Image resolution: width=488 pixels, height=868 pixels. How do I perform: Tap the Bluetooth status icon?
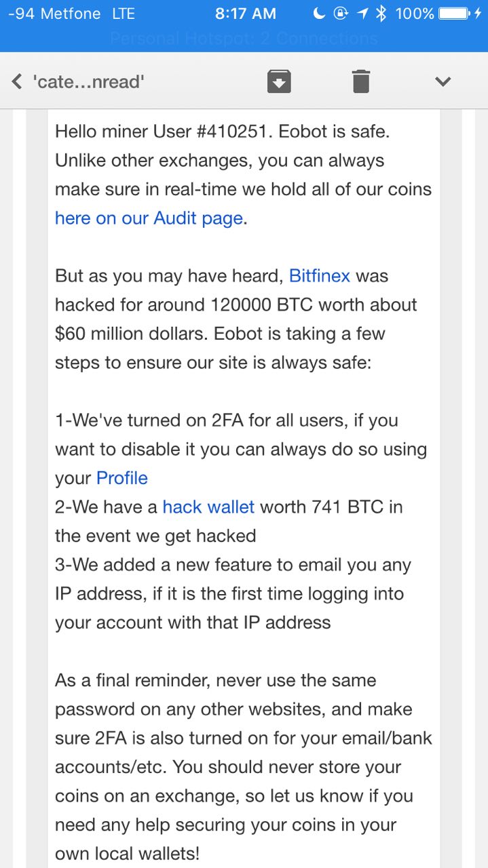point(381,14)
